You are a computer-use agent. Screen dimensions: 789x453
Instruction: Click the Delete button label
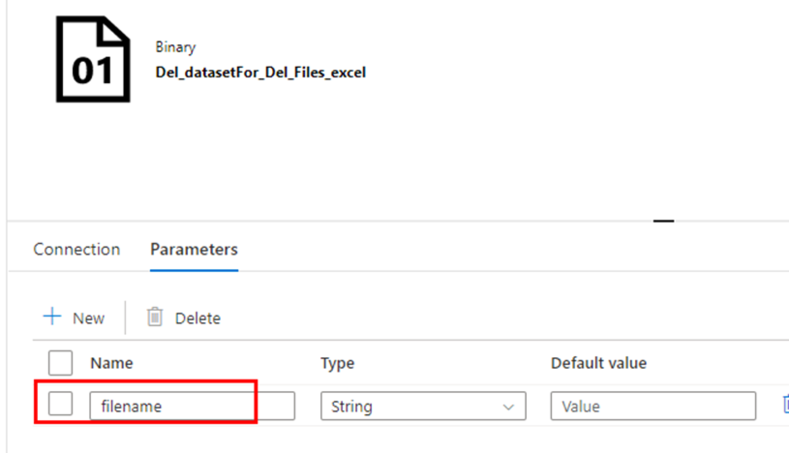pyautogui.click(x=198, y=318)
